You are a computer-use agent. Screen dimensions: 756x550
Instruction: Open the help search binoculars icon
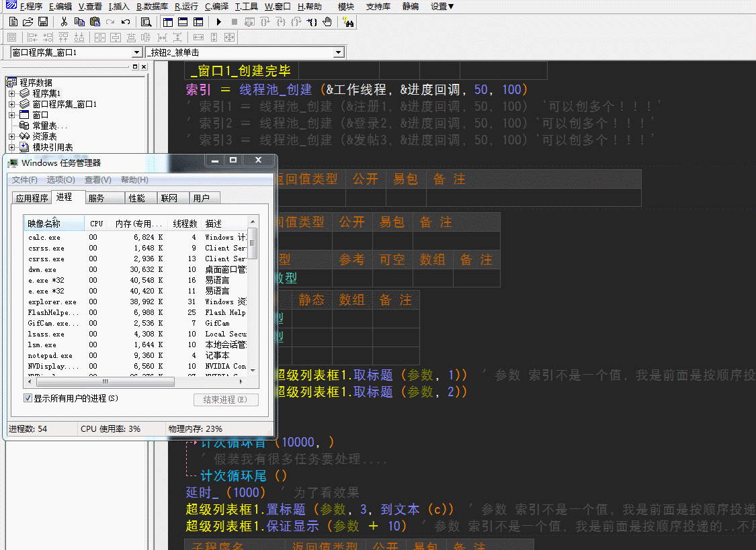click(348, 21)
